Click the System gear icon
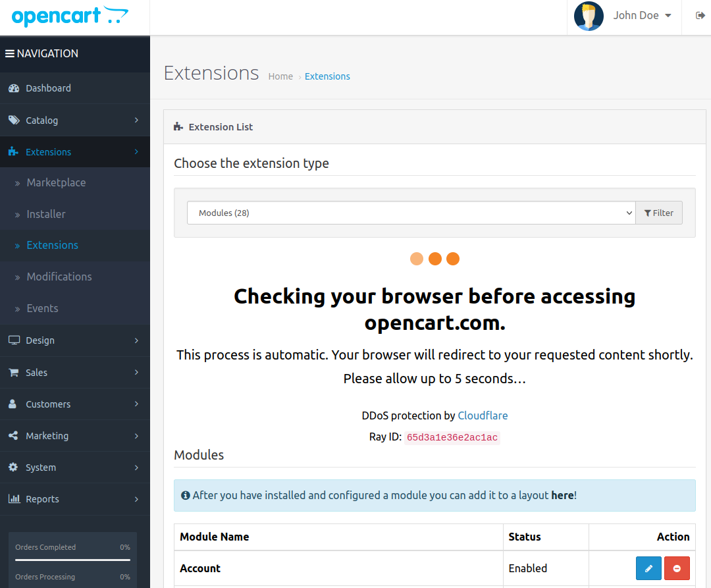This screenshot has width=711, height=588. [x=13, y=467]
